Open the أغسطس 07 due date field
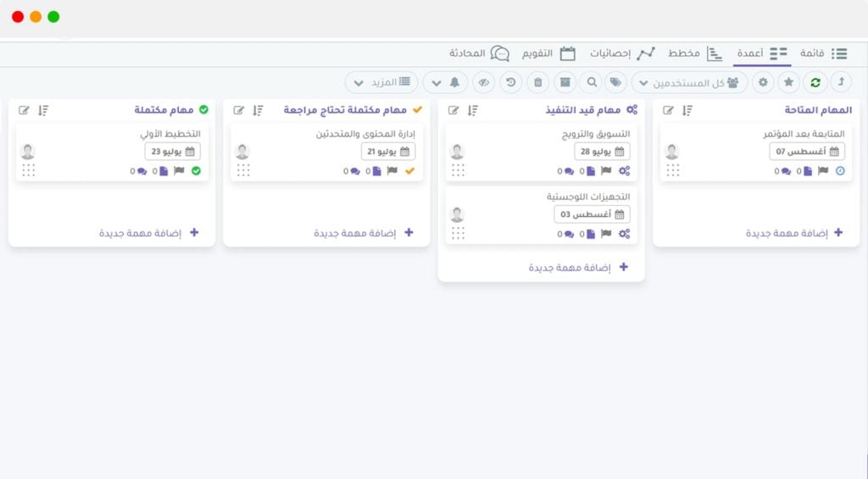The height and width of the screenshot is (479, 868). (x=807, y=152)
